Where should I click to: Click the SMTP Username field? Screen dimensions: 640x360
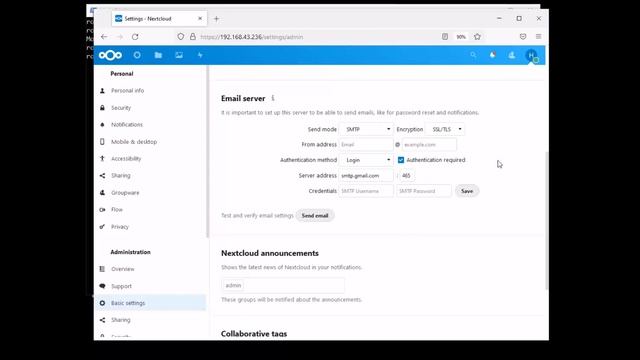pos(366,191)
